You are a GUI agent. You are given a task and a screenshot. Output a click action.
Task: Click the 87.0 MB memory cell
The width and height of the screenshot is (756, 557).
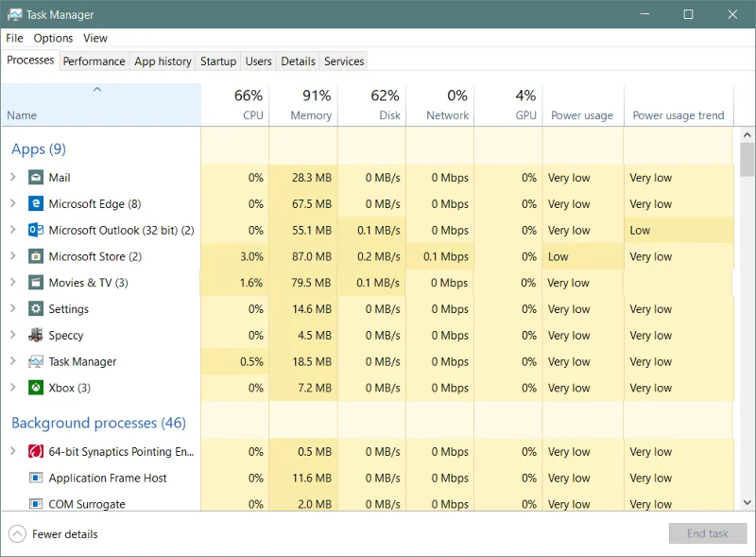303,256
